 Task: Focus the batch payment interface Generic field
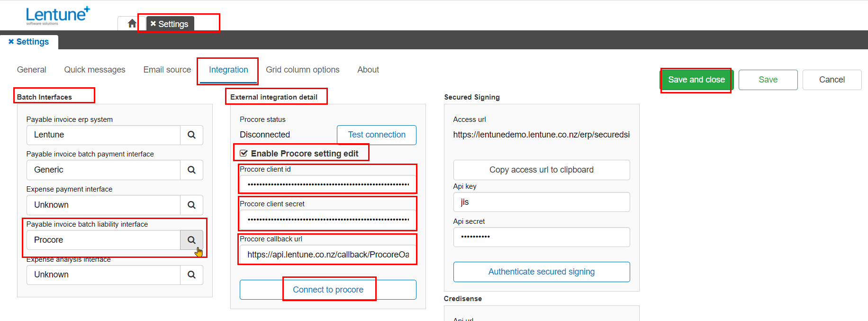(x=103, y=170)
